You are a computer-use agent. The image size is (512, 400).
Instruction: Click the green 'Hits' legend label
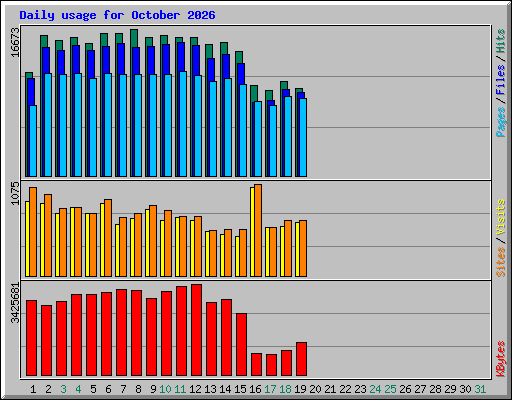click(x=501, y=41)
